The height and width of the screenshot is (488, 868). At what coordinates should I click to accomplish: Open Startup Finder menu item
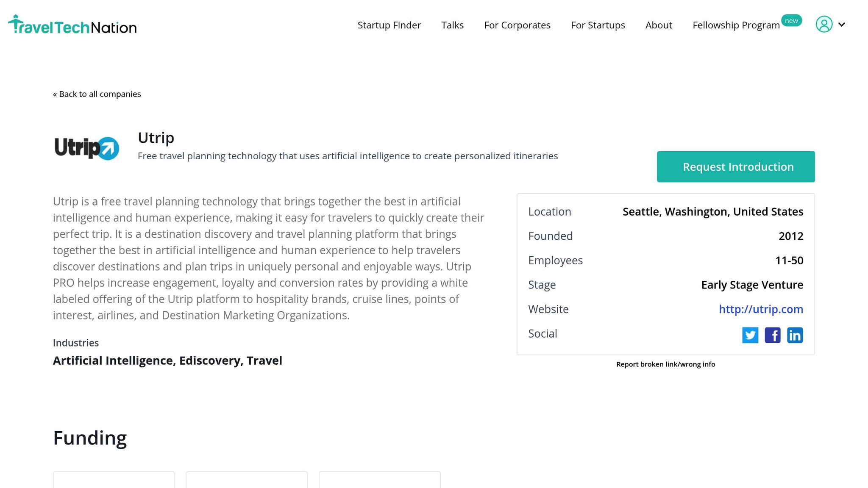(389, 25)
